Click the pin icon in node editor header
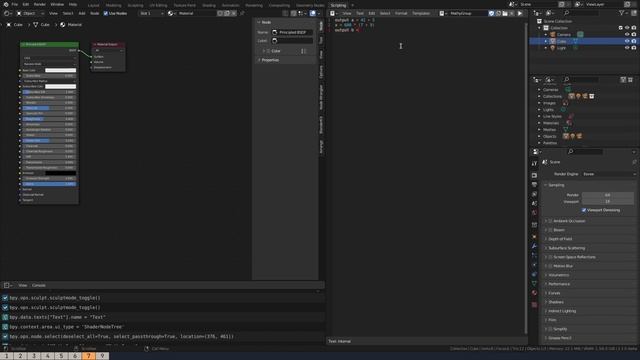The width and height of the screenshot is (640, 360). pos(242,13)
